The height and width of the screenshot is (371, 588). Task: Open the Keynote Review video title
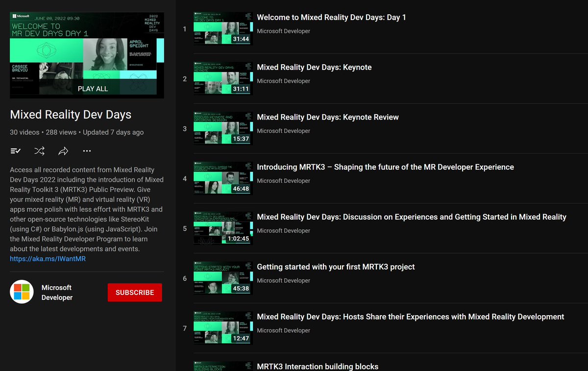coord(328,117)
